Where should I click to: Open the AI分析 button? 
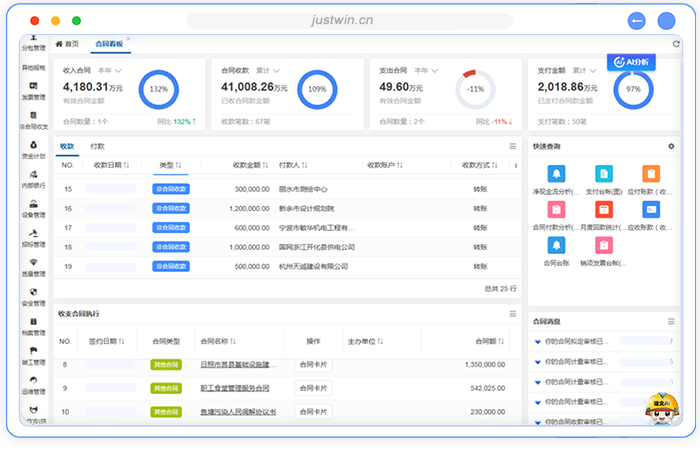click(x=632, y=62)
